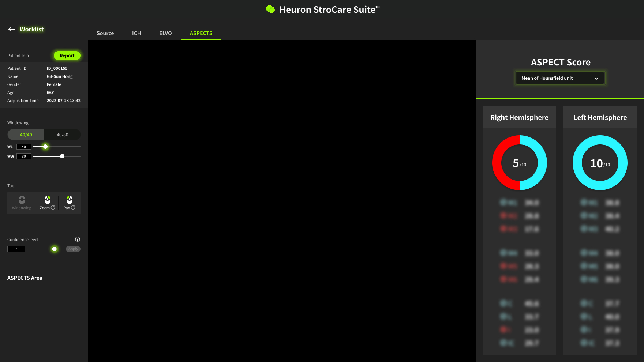Image resolution: width=644 pixels, height=362 pixels.
Task: Click the Patient Info label
Action: tap(18, 56)
